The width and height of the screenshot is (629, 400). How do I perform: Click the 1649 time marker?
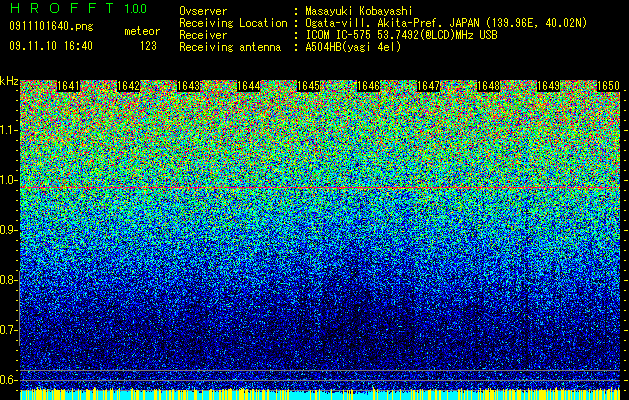pos(548,86)
